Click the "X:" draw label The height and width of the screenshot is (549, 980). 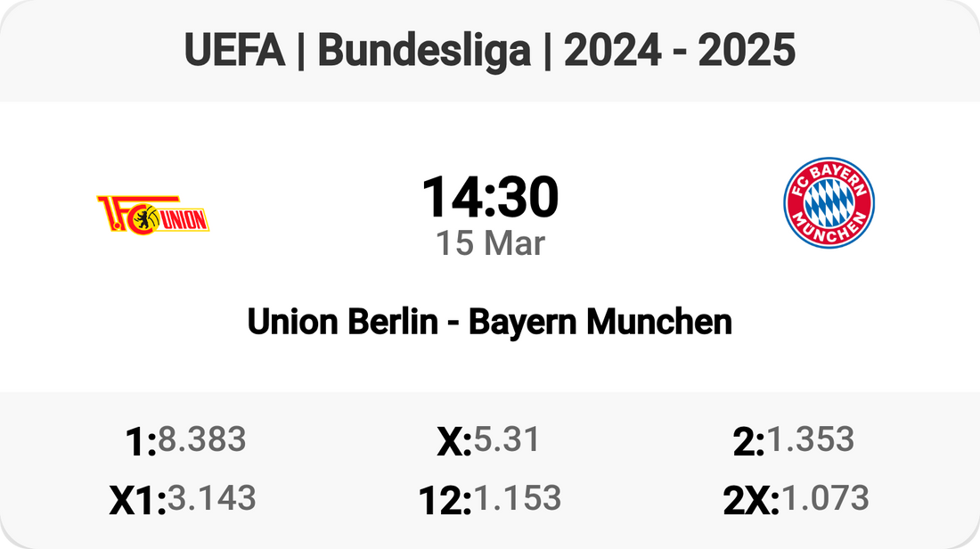pos(453,441)
